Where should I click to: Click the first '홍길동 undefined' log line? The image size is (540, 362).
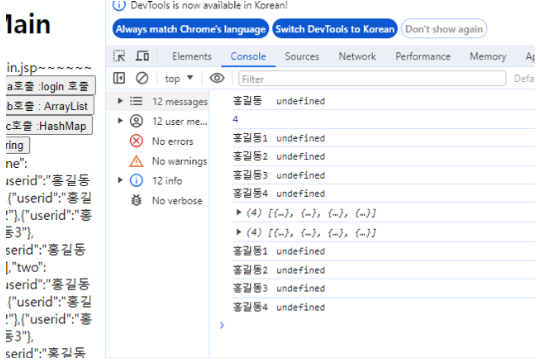coord(384,101)
